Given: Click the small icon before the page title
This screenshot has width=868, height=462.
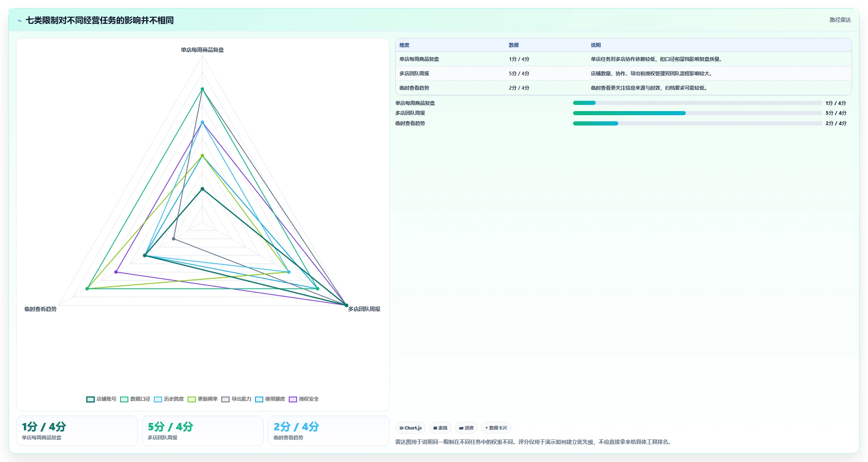Looking at the screenshot, I should tap(19, 21).
